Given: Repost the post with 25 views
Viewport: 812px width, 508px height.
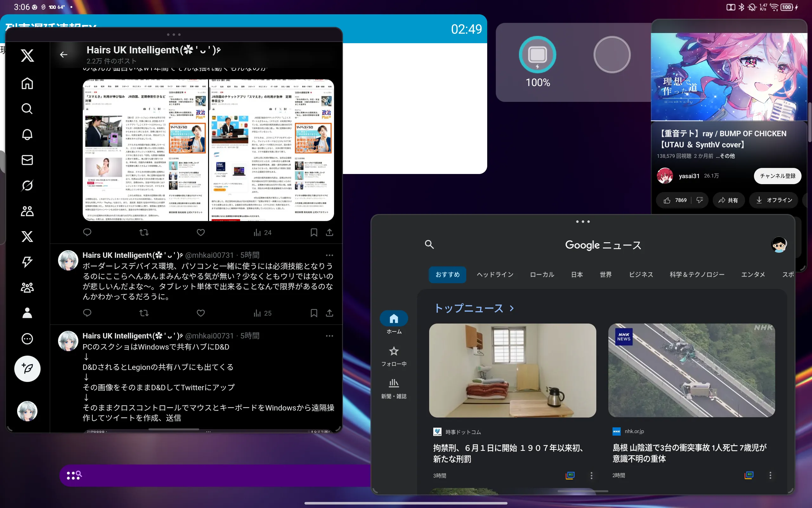Looking at the screenshot, I should tap(144, 313).
